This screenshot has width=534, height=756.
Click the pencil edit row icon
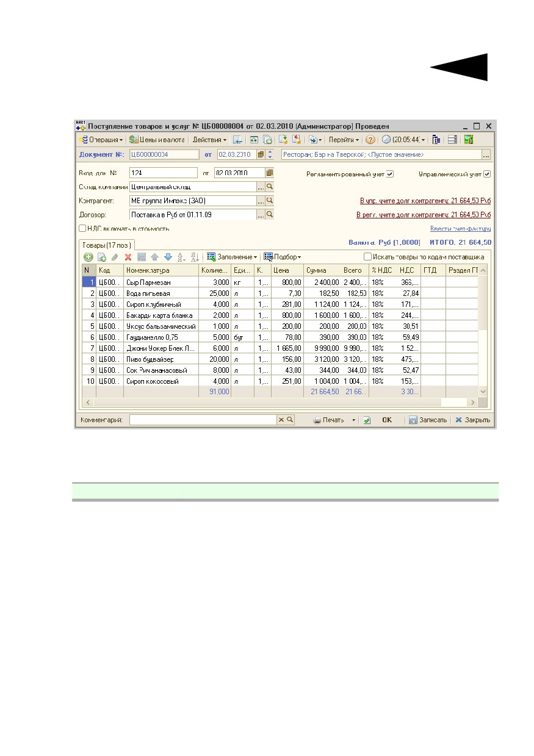115,257
